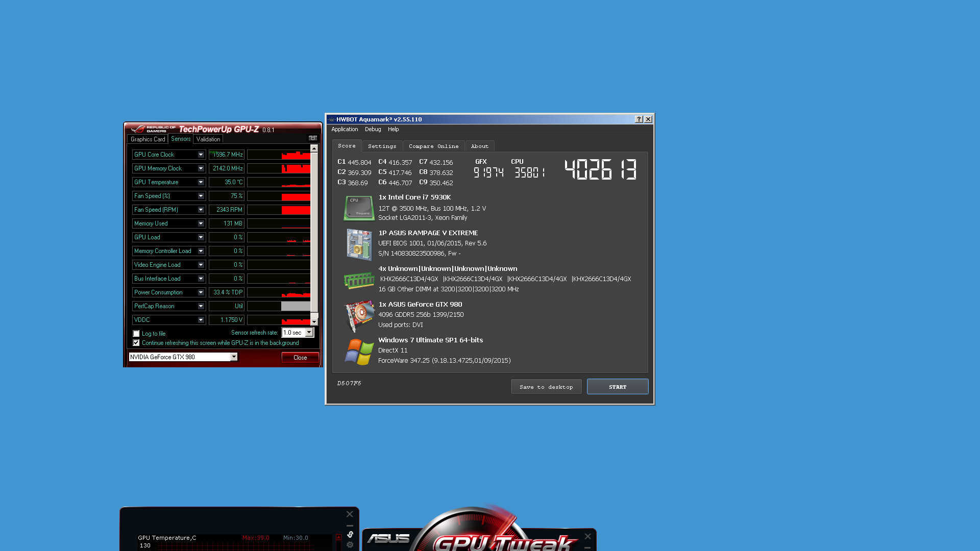Click Save to desktop button

[x=546, y=387]
